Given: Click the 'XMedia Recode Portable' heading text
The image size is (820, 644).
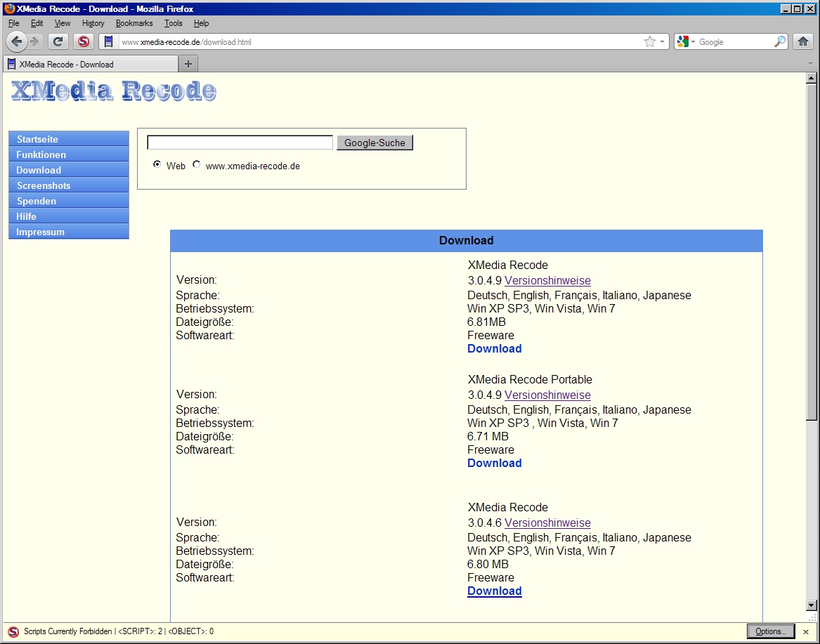Looking at the screenshot, I should pos(530,379).
